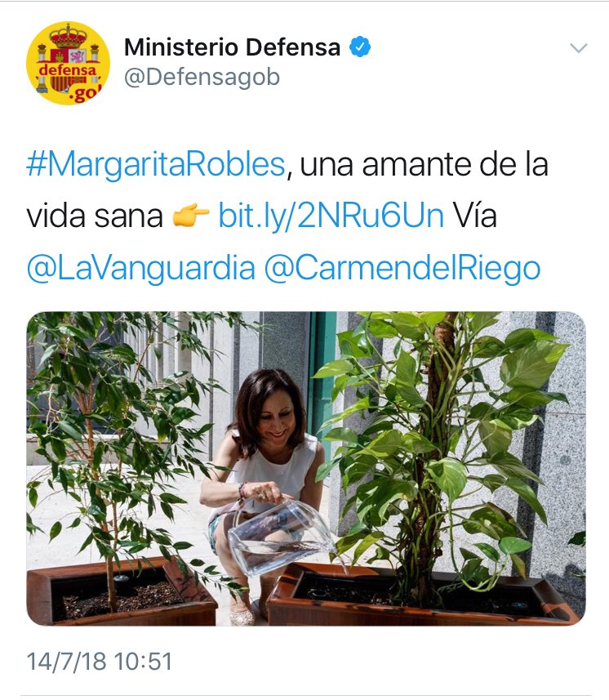Click the blue verified badge

pos(360,47)
